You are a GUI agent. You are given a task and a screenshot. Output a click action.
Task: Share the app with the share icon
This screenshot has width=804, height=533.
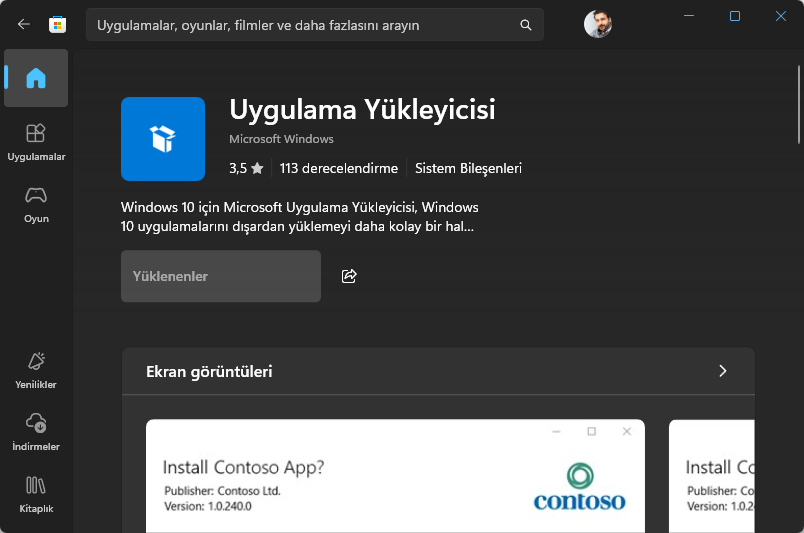349,276
